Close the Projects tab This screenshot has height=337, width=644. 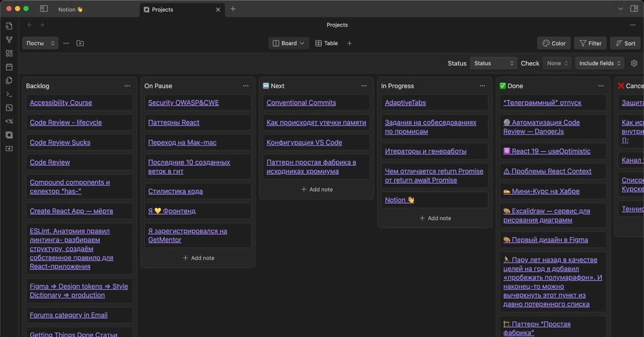[x=218, y=10]
